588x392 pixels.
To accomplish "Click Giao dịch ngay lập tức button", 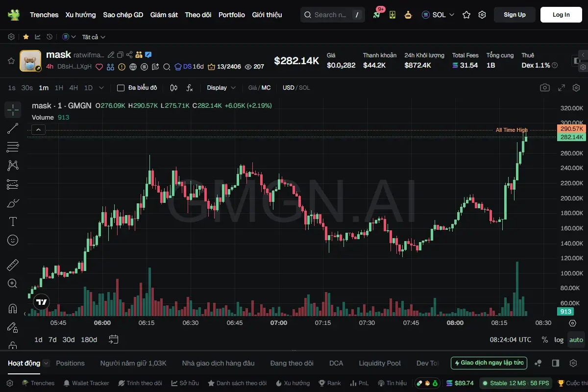I will point(489,363).
